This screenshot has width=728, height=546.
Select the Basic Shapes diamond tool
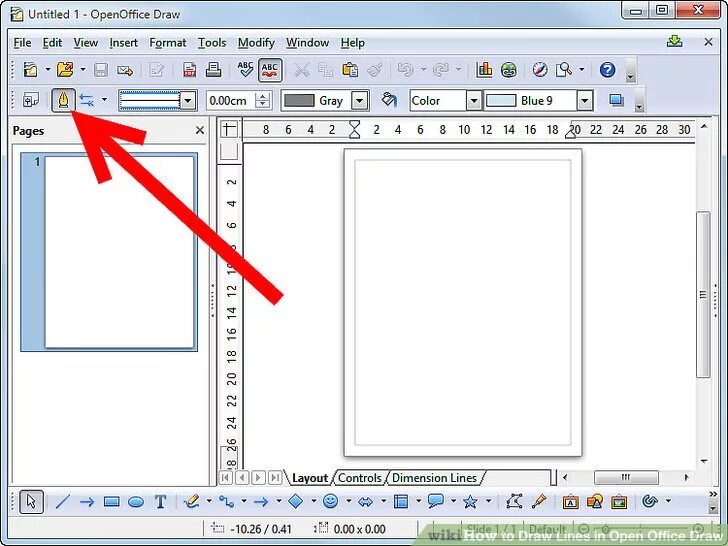coord(296,501)
